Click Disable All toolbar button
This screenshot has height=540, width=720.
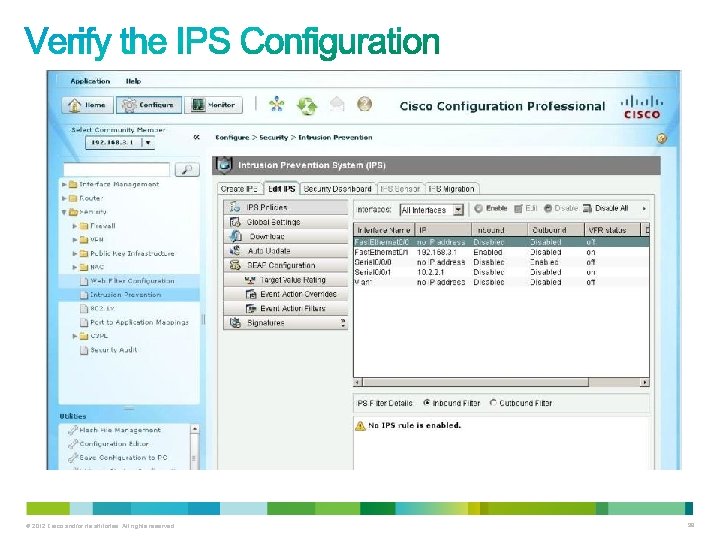(605, 209)
